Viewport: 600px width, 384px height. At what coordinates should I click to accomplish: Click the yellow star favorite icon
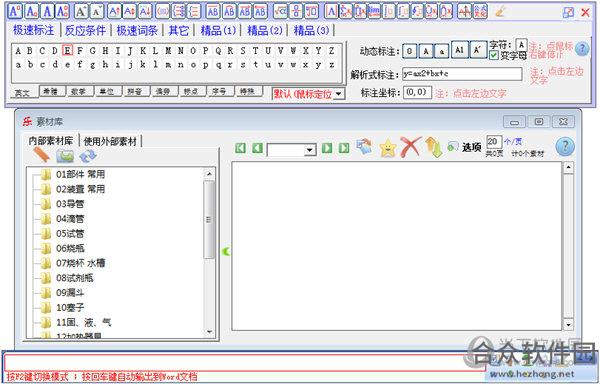pyautogui.click(x=388, y=148)
